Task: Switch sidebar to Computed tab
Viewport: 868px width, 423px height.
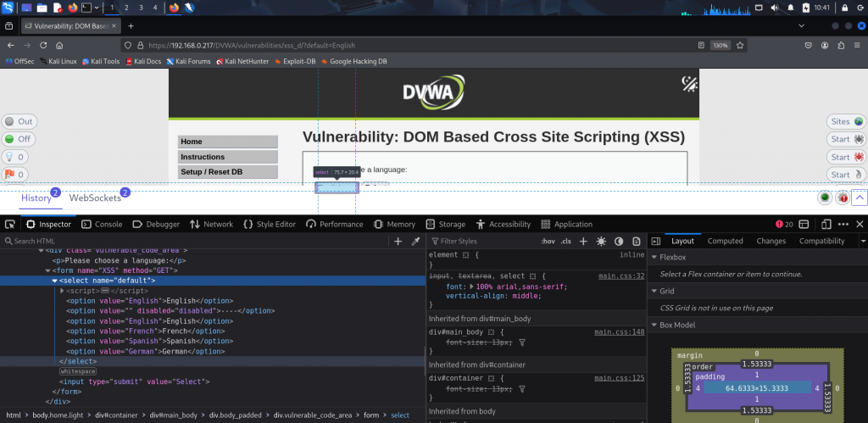Action: point(726,241)
